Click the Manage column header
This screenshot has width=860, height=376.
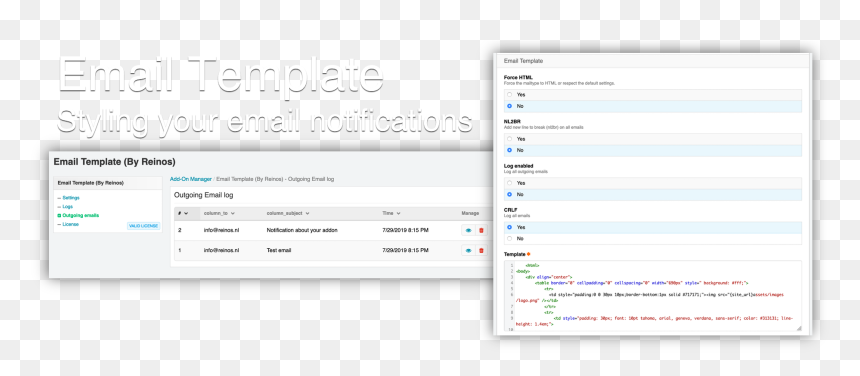pyautogui.click(x=470, y=213)
